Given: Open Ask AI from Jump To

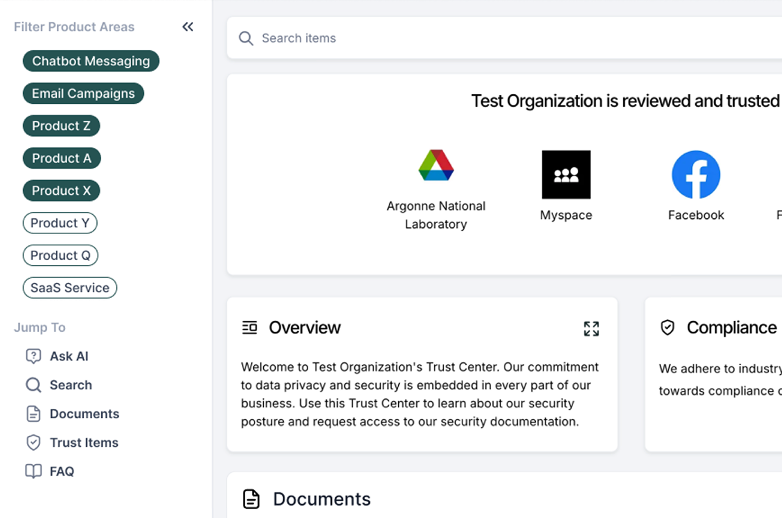Looking at the screenshot, I should tap(69, 356).
